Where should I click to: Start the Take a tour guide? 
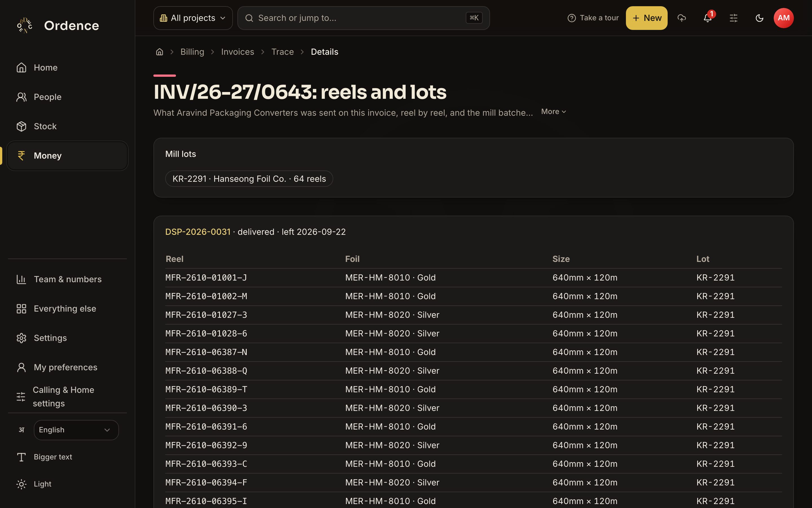click(593, 18)
